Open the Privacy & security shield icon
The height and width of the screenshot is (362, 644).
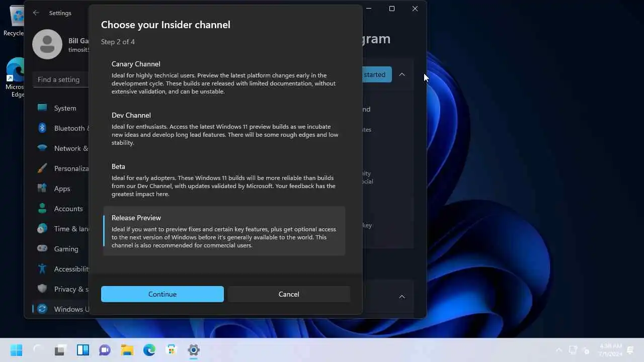tap(42, 289)
